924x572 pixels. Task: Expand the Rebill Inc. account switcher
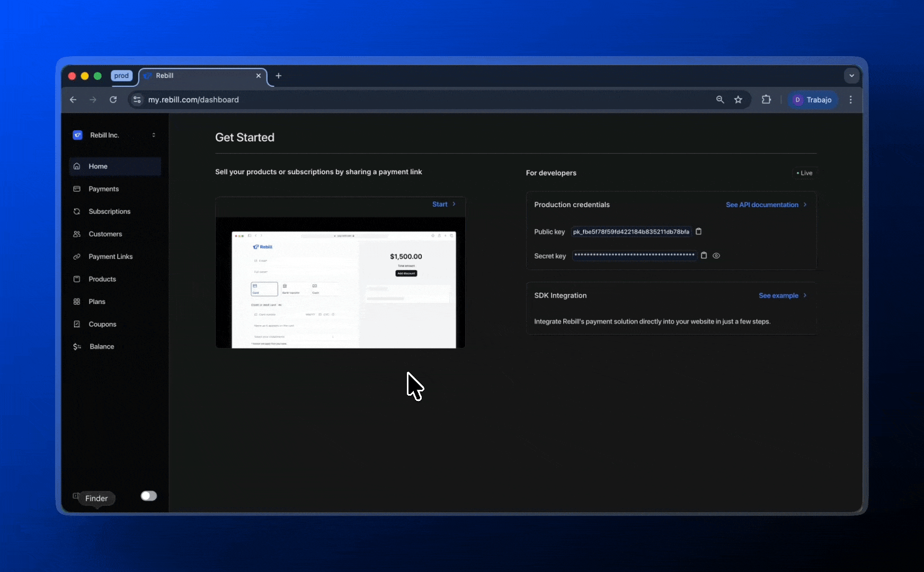154,135
